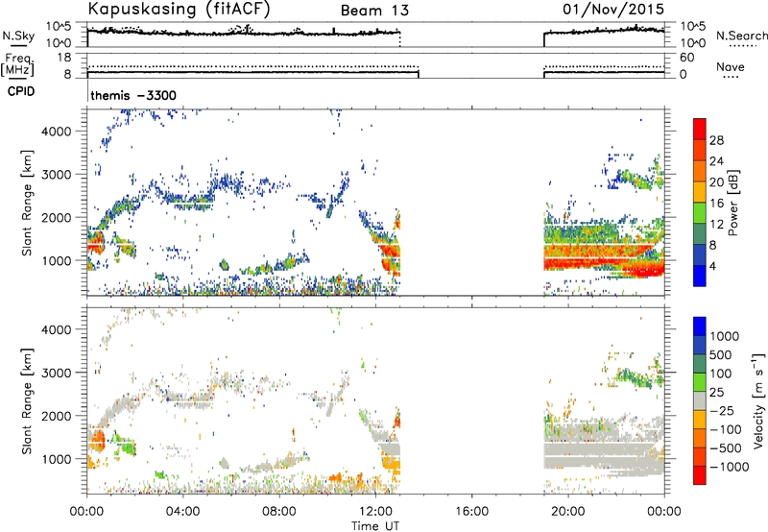The width and height of the screenshot is (768, 532).
Task: Click the '18' label on the frequency axis
Action: click(64, 58)
